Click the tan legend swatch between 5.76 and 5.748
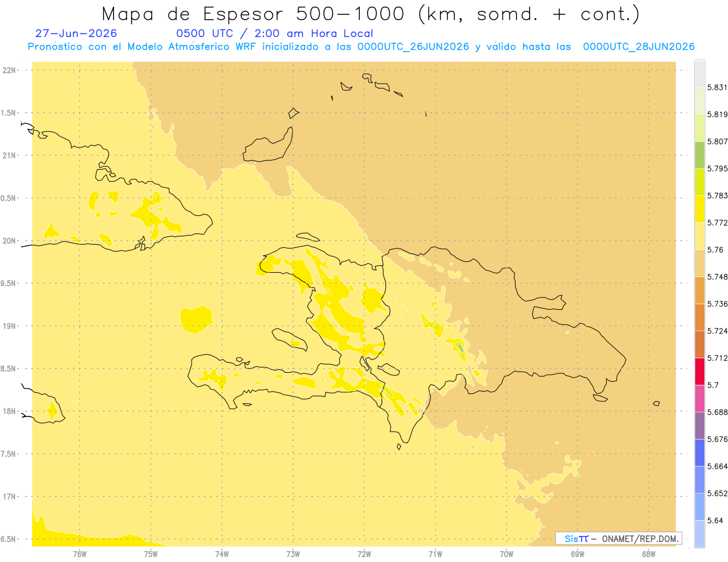 (x=699, y=263)
